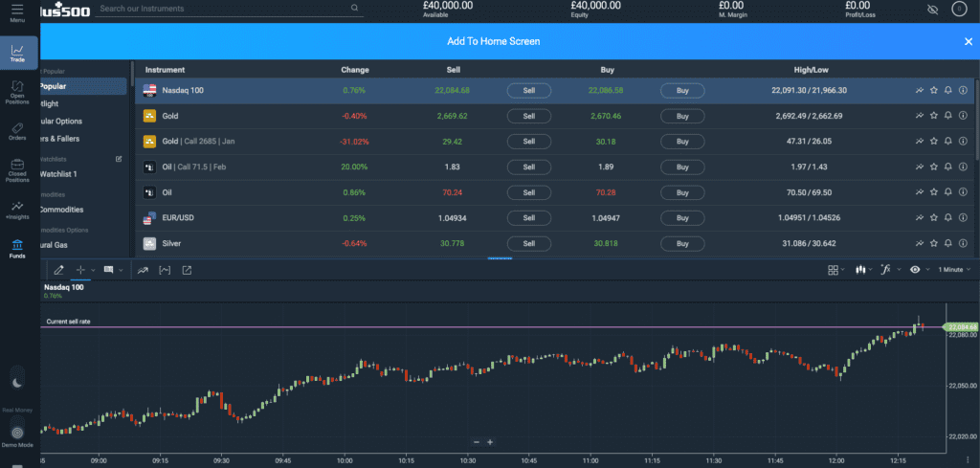Open the Natural Gas options category
This screenshot has height=468, width=980.
point(54,245)
